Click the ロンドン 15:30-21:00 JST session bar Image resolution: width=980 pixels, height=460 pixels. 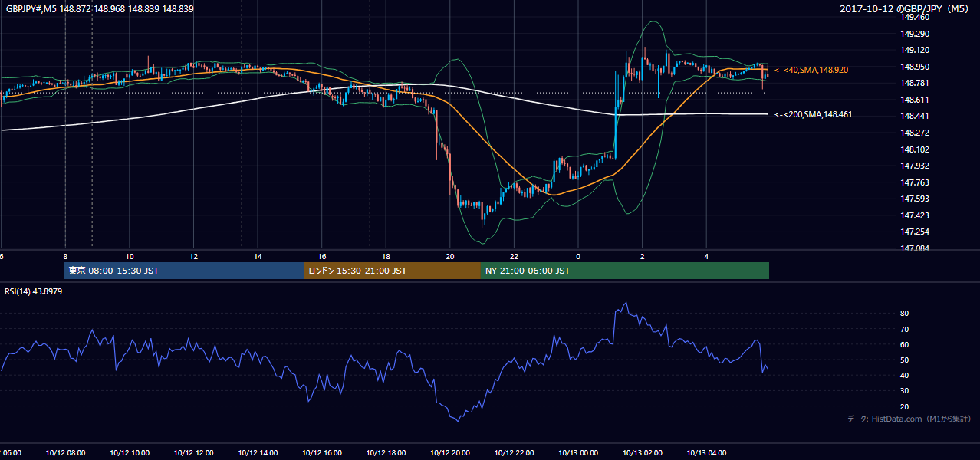coord(393,271)
